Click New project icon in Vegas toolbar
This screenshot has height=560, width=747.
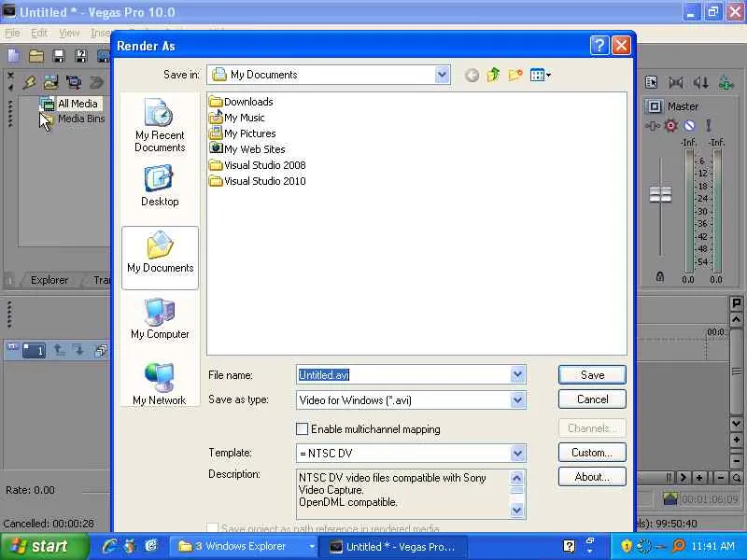click(14, 56)
